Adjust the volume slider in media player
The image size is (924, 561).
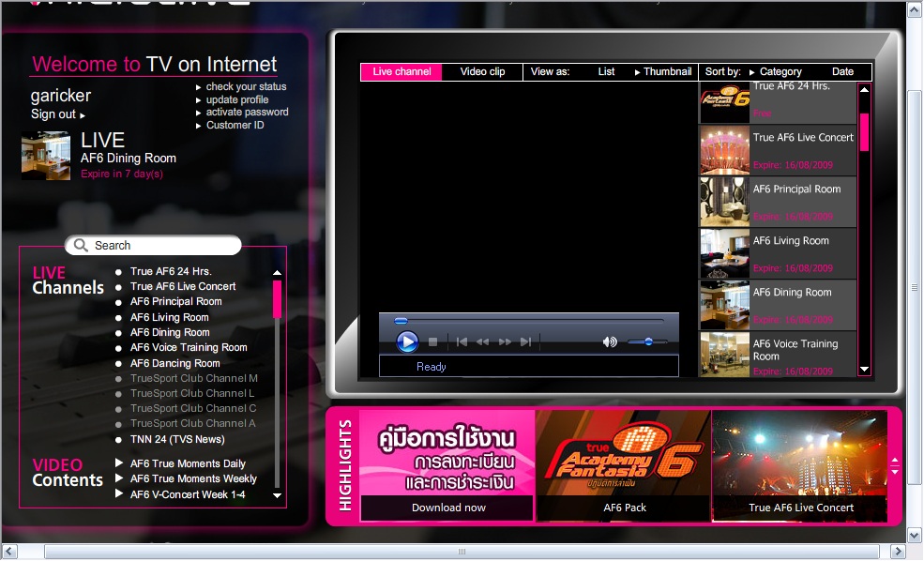[647, 341]
